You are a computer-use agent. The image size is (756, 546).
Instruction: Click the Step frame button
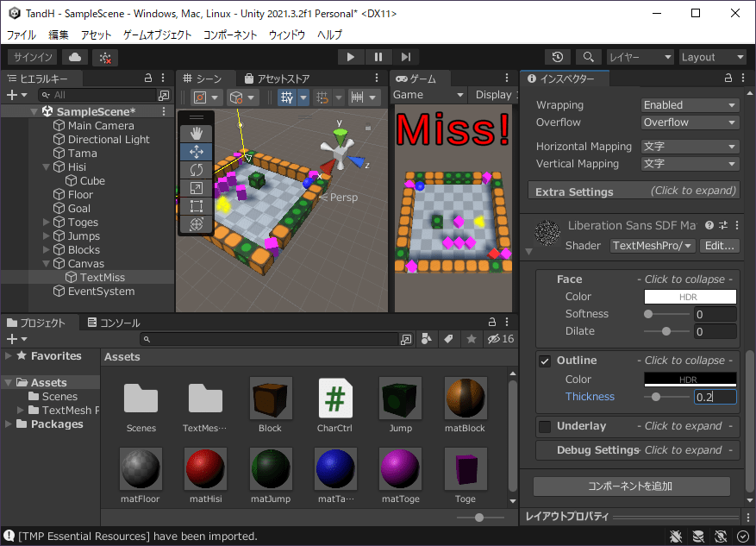(406, 57)
